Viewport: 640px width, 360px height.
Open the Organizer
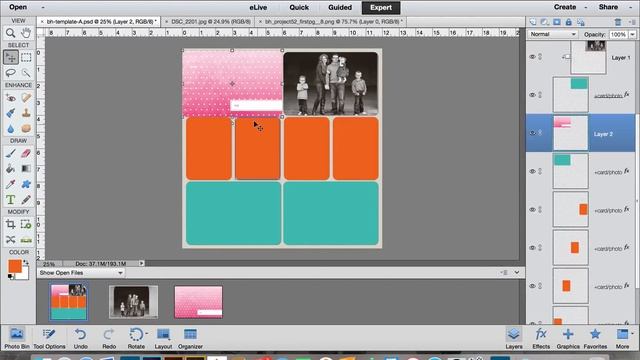[190, 338]
